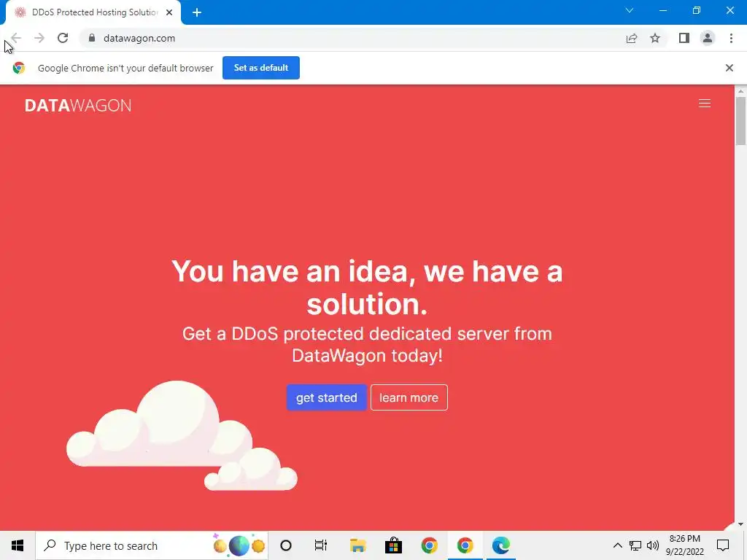Restore down the Chrome window
The image size is (747, 560).
[x=697, y=10]
